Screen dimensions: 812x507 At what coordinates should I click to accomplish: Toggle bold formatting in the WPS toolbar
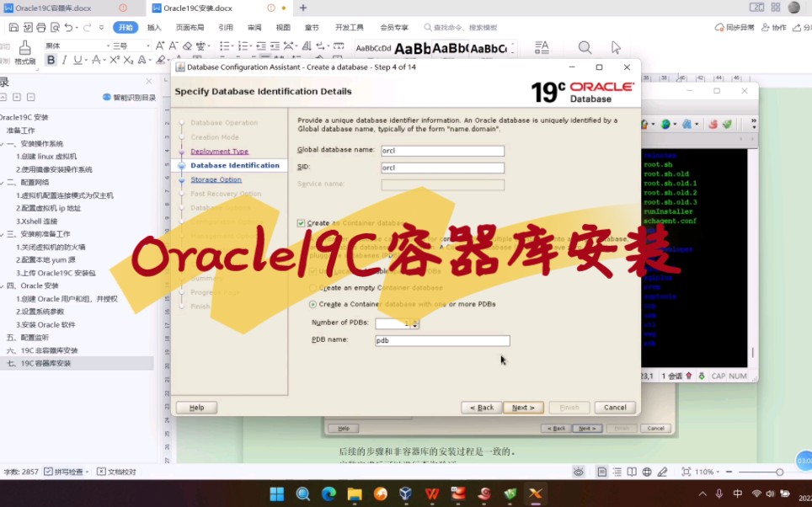tap(51, 60)
